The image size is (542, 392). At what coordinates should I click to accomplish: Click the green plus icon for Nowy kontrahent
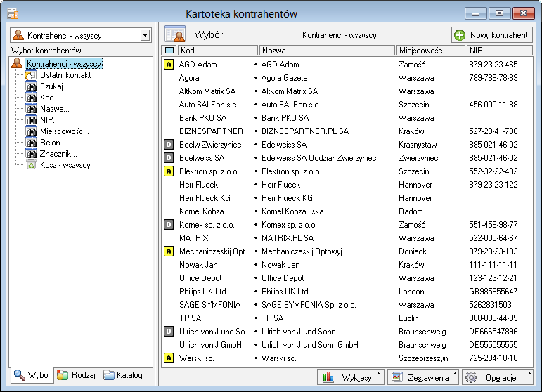click(460, 35)
